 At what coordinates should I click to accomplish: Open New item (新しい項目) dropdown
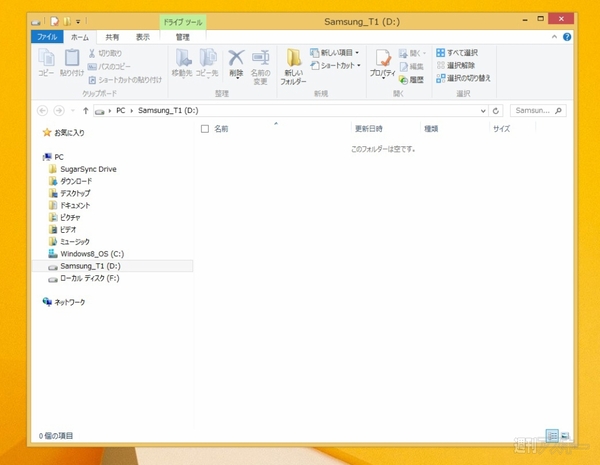pos(335,52)
